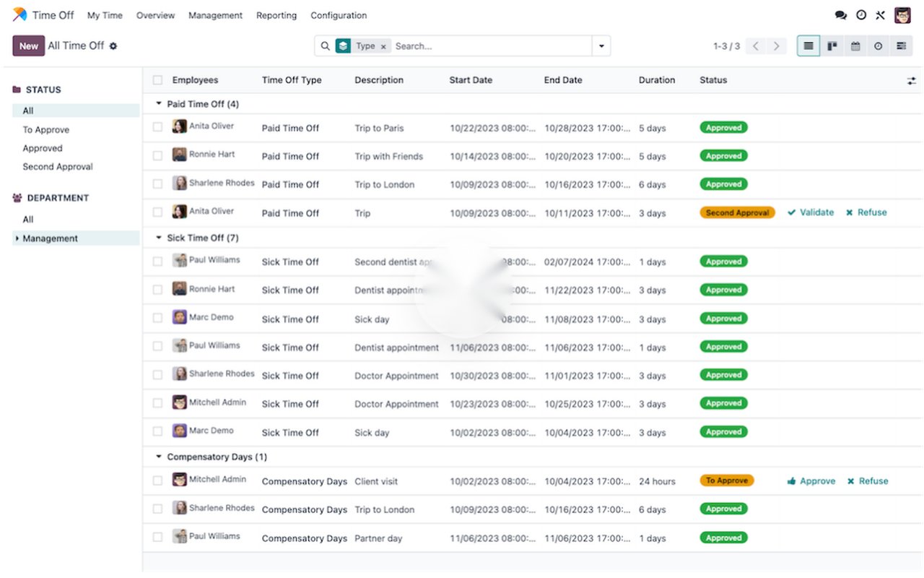Collapse the Paid Time Off (4) group
Image resolution: width=924 pixels, height=578 pixels.
[159, 104]
